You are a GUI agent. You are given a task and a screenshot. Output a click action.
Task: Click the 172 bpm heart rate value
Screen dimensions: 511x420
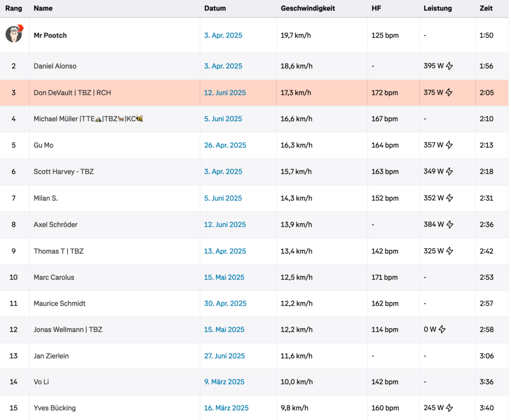pos(385,92)
